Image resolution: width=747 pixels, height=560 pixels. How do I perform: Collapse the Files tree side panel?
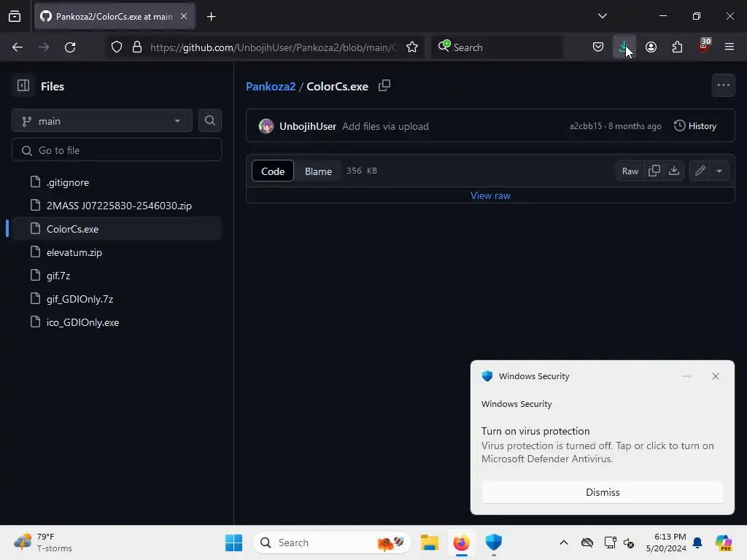coord(23,86)
